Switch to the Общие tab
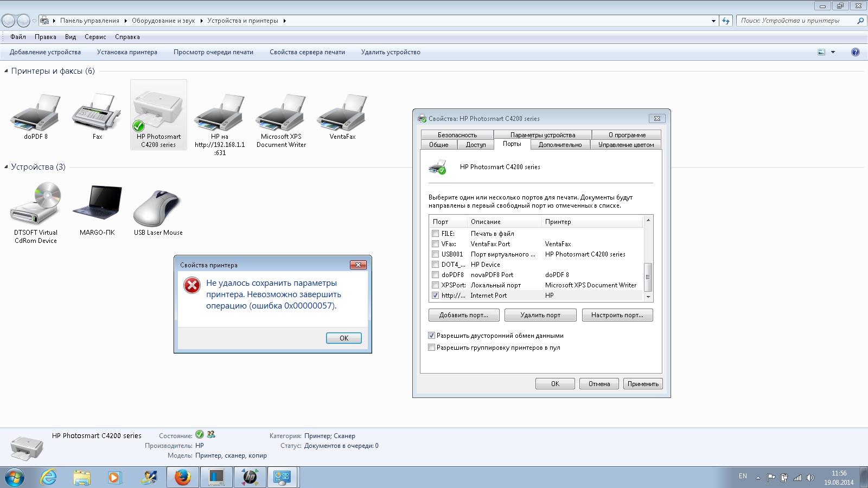The height and width of the screenshot is (488, 868). click(439, 145)
